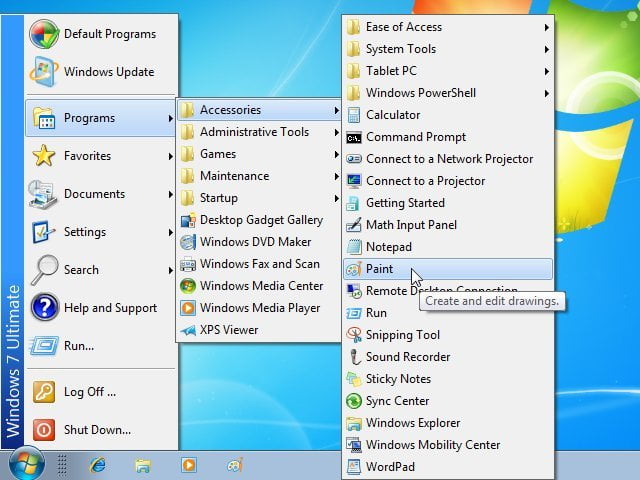This screenshot has height=480, width=640.
Task: Click the taskbar toolbar grip handle
Action: (62, 465)
